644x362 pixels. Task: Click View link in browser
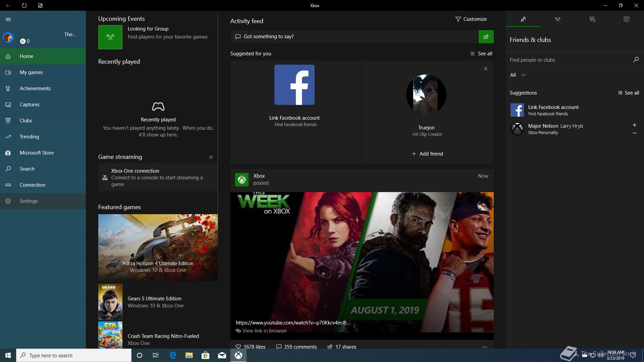point(261,331)
